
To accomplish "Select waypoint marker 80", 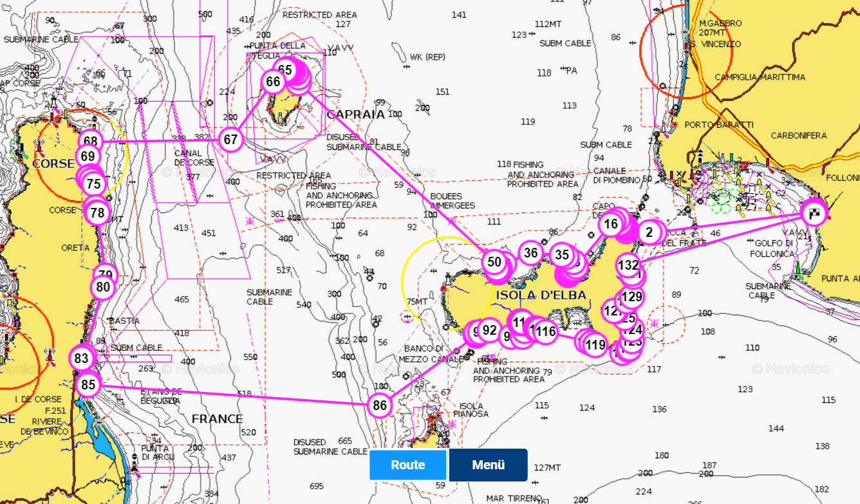I will pos(103,287).
